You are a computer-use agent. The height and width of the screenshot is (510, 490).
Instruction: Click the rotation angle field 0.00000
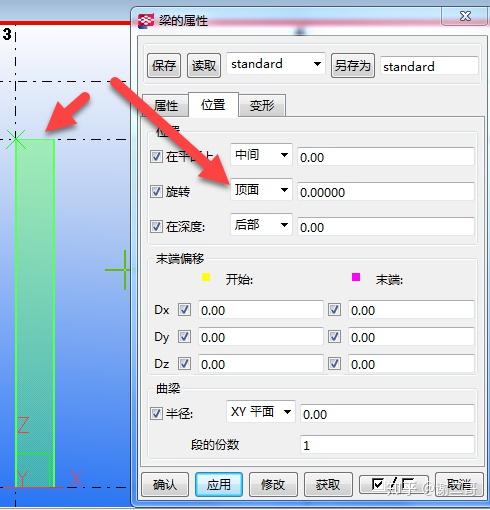pyautogui.click(x=386, y=192)
